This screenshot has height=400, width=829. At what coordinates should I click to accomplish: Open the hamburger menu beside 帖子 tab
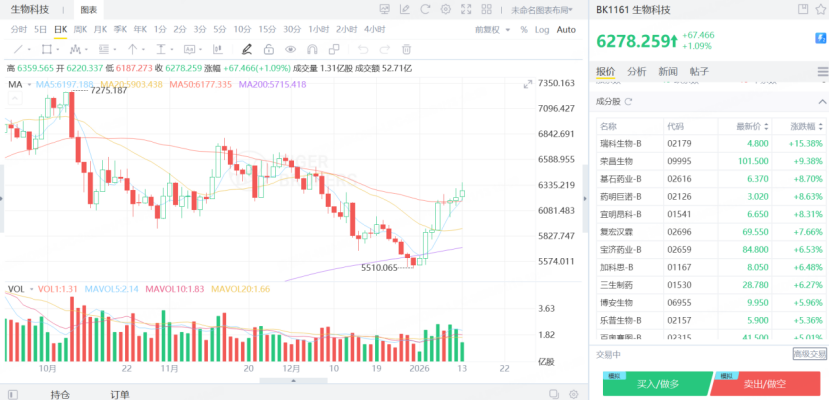click(x=823, y=71)
